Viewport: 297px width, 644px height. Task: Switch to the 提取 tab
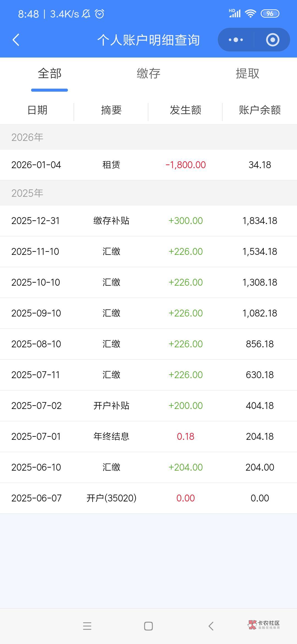pyautogui.click(x=248, y=73)
